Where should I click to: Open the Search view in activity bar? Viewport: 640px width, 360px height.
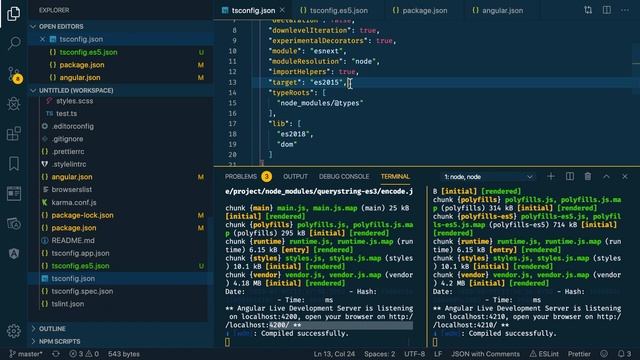(x=13, y=43)
